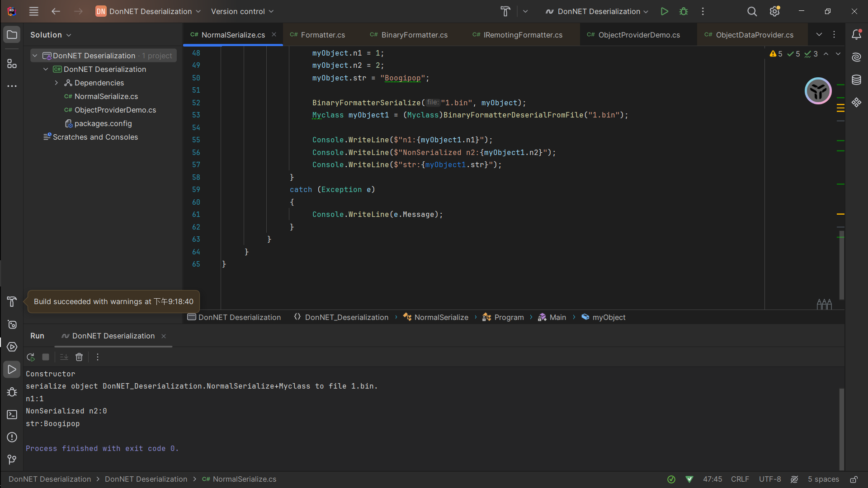Screen dimensions: 868x488
Task: Open the Debug tool window
Action: point(12,392)
